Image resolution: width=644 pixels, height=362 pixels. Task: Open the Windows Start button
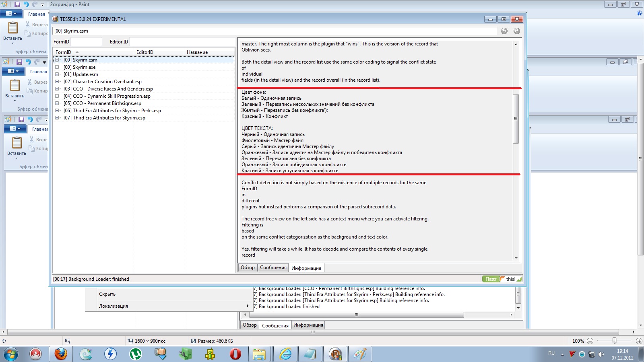pos(11,354)
